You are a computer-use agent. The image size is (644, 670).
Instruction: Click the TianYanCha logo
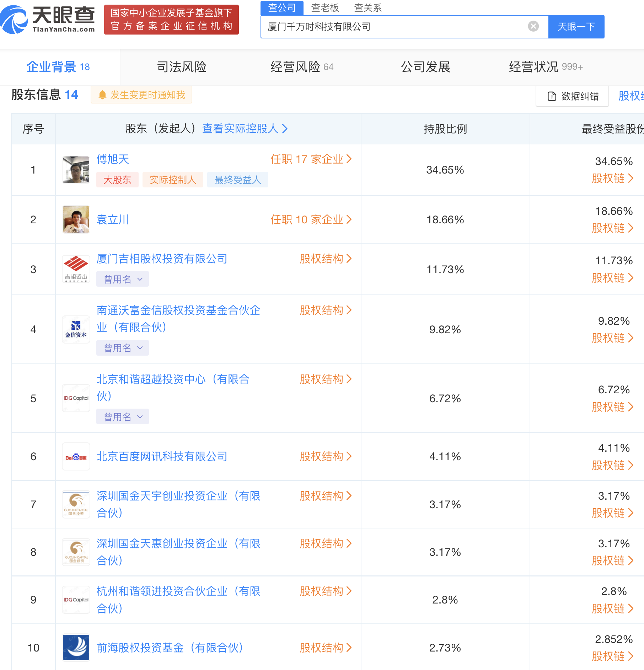(48, 20)
